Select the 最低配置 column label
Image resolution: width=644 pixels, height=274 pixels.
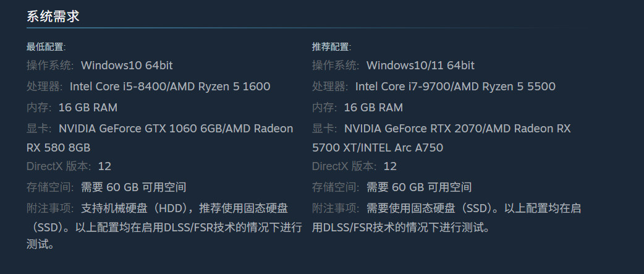pos(46,46)
